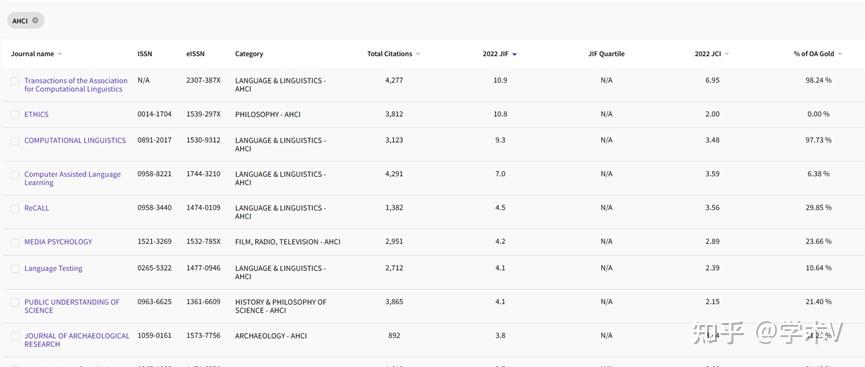Select JIF value 10.8
865x367 pixels.
pos(500,114)
